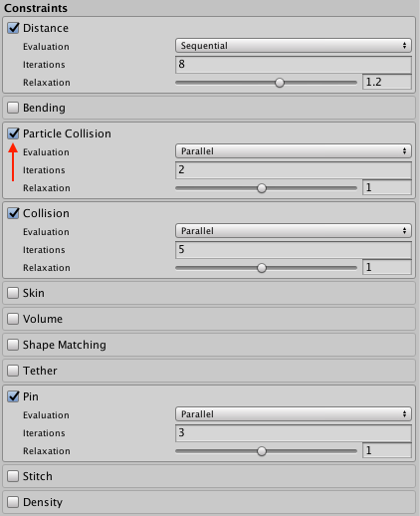The width and height of the screenshot is (420, 516).
Task: Enable the Skin constraint
Action: tap(13, 293)
